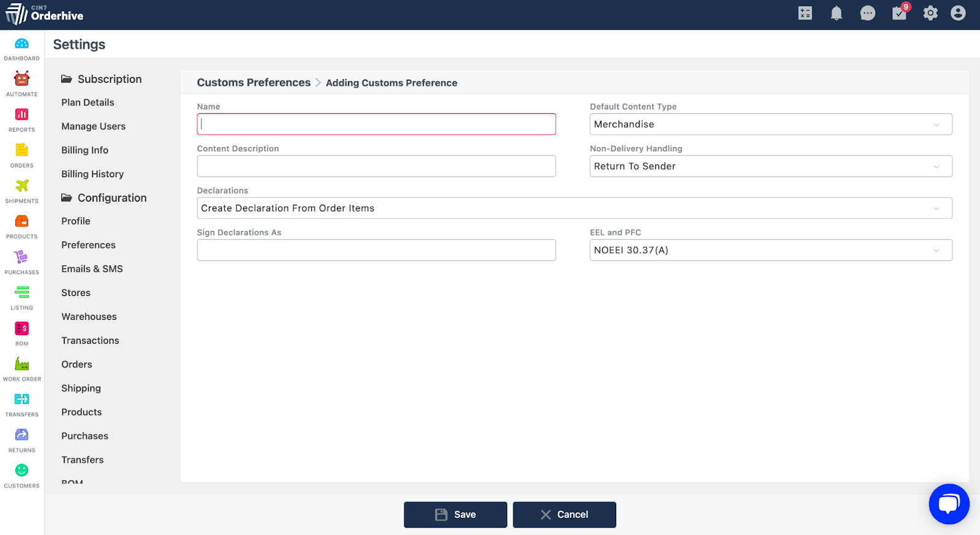Open the user account avatar icon

958,13
